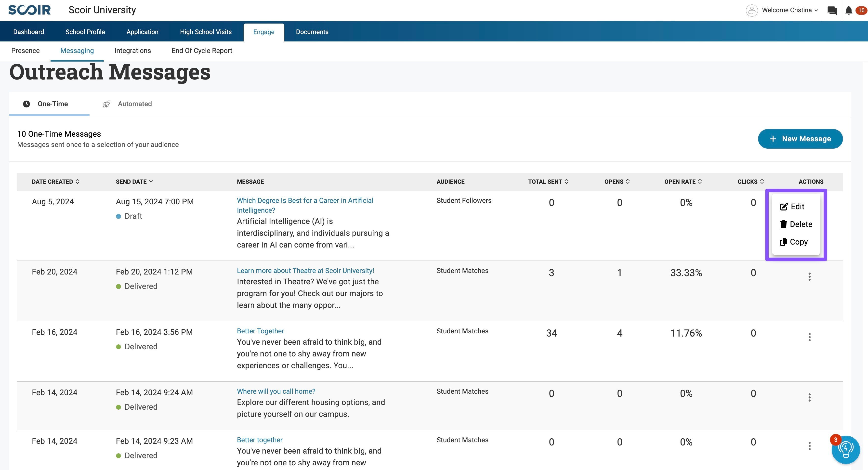Viewport: 868px width, 470px height.
Task: Open the Integrations sub-tab
Action: [132, 51]
